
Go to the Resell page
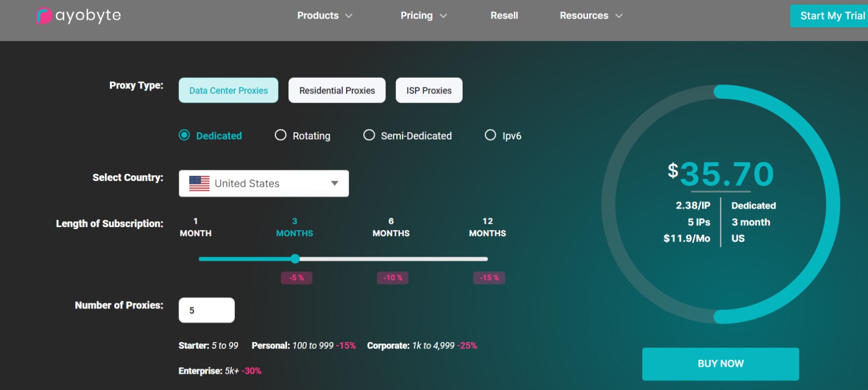coord(504,16)
